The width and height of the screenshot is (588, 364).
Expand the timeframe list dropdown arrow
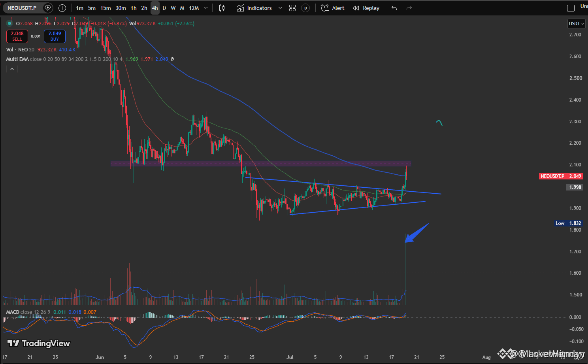(206, 8)
